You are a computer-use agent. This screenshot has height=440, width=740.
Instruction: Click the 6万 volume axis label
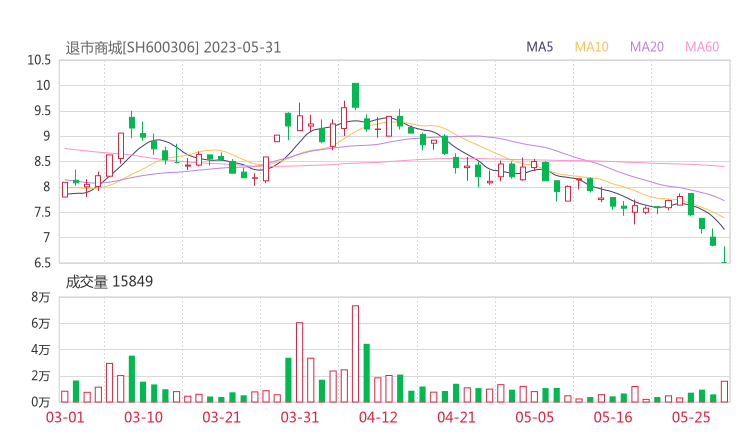tap(41, 323)
